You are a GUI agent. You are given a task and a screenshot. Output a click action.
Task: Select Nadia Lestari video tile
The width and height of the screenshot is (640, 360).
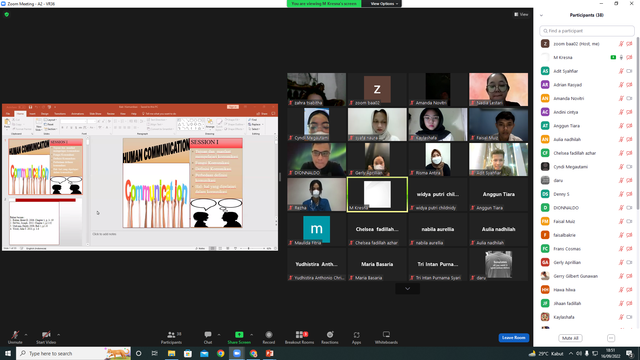point(498,89)
